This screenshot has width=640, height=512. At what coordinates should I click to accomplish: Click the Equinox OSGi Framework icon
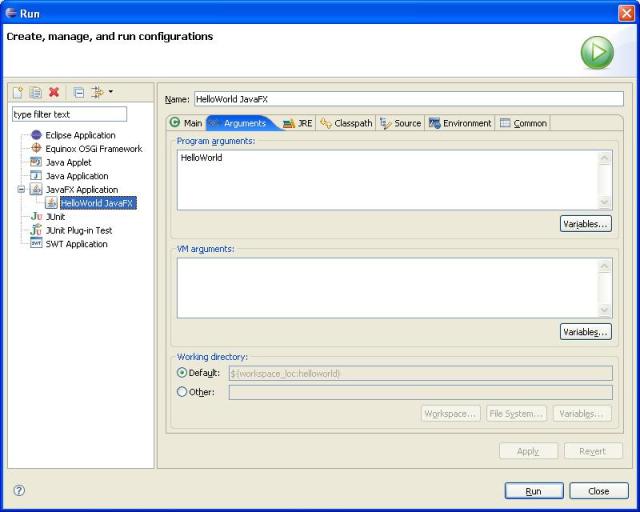36,148
